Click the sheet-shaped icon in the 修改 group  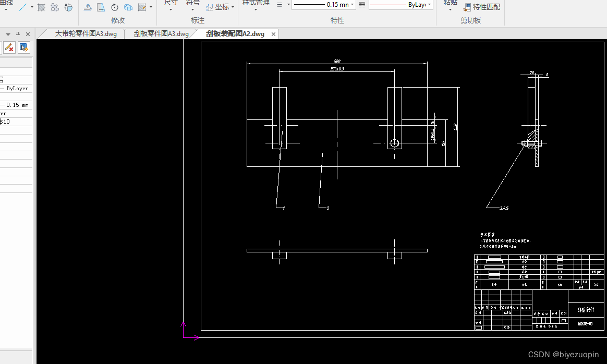pyautogui.click(x=101, y=7)
